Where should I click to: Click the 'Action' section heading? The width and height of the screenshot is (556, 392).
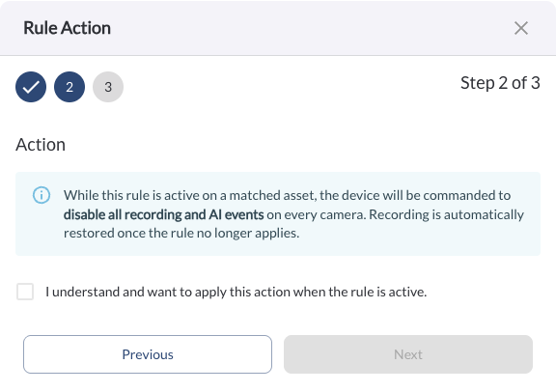pos(41,145)
